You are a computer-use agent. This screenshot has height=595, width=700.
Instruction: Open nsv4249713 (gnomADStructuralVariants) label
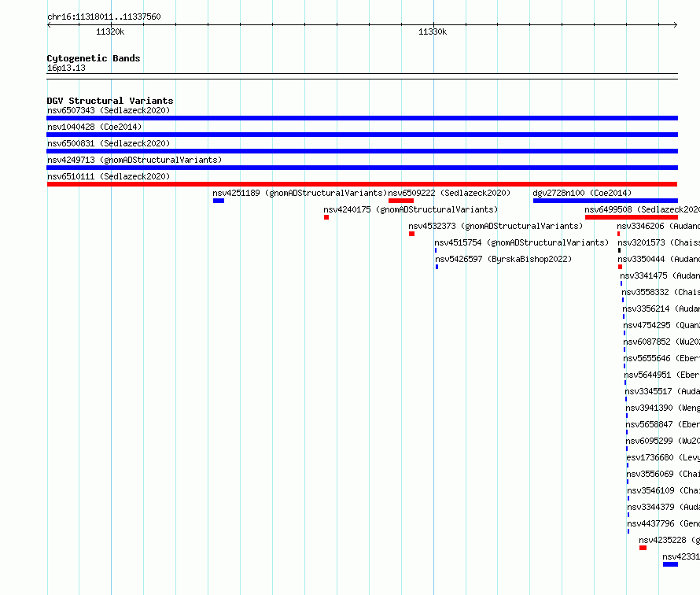coord(134,160)
